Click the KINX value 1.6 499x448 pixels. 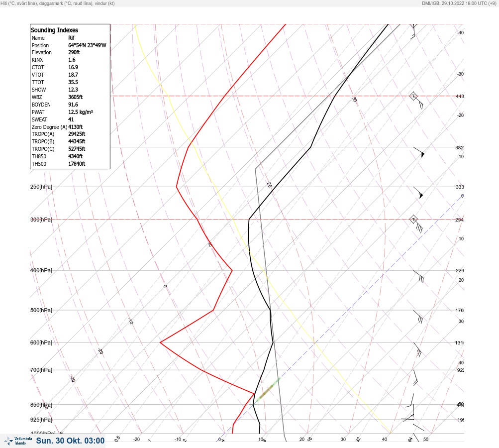[72, 60]
